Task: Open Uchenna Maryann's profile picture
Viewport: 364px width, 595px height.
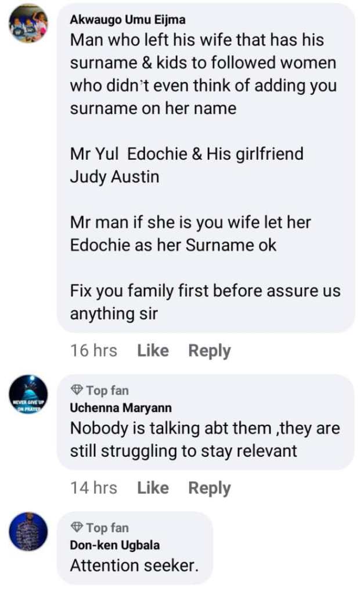Action: [x=28, y=395]
